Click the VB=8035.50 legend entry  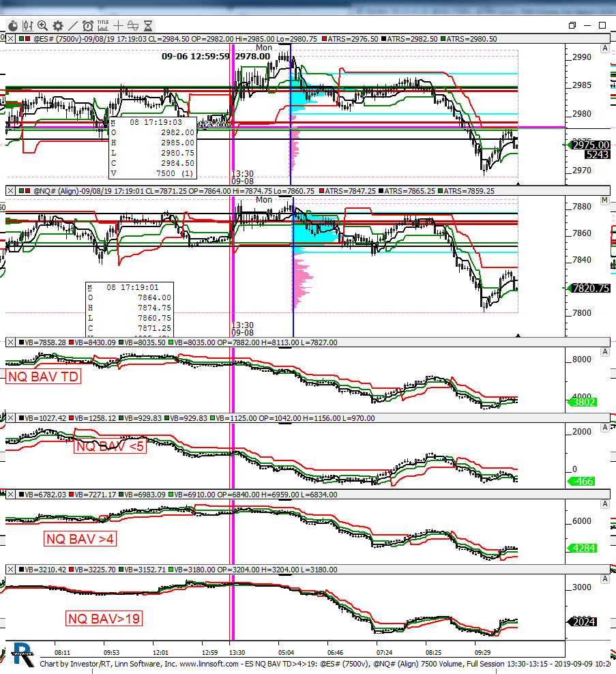coord(143,342)
